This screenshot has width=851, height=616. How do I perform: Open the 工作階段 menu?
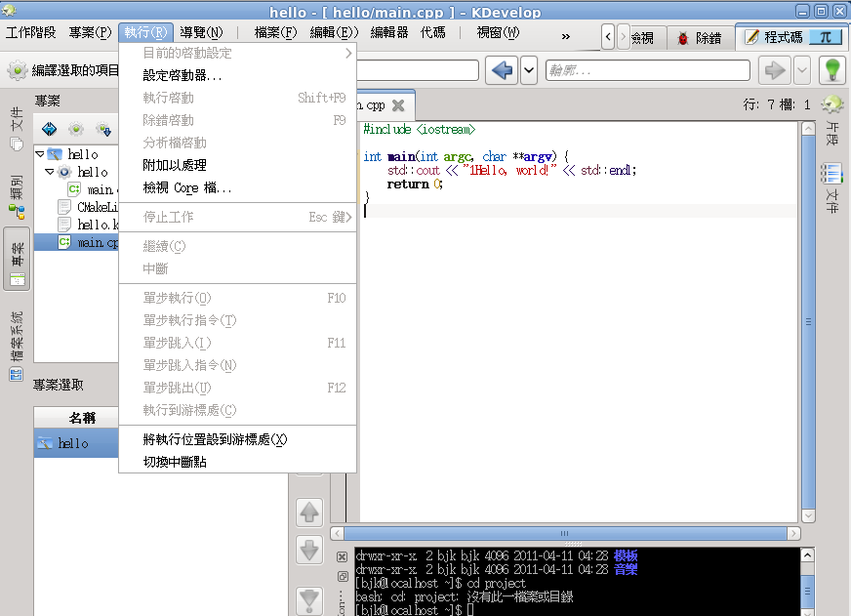pos(31,32)
